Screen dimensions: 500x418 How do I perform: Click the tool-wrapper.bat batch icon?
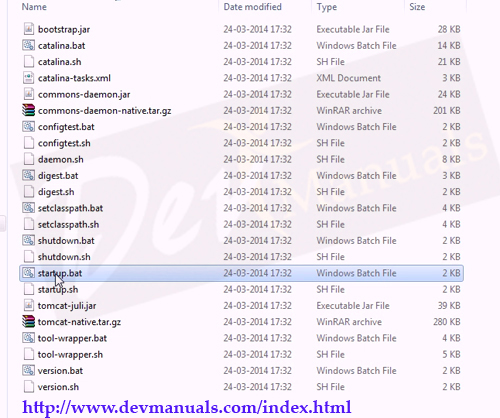coord(28,338)
